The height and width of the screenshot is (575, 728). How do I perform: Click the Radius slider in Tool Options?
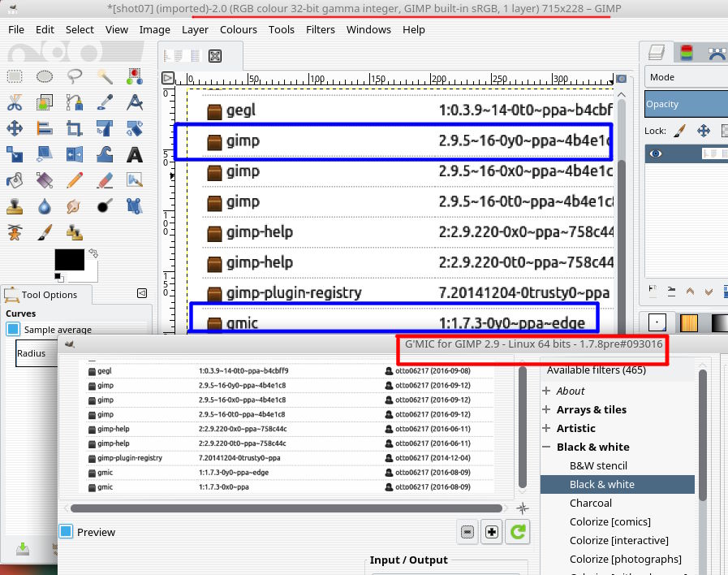[37, 353]
